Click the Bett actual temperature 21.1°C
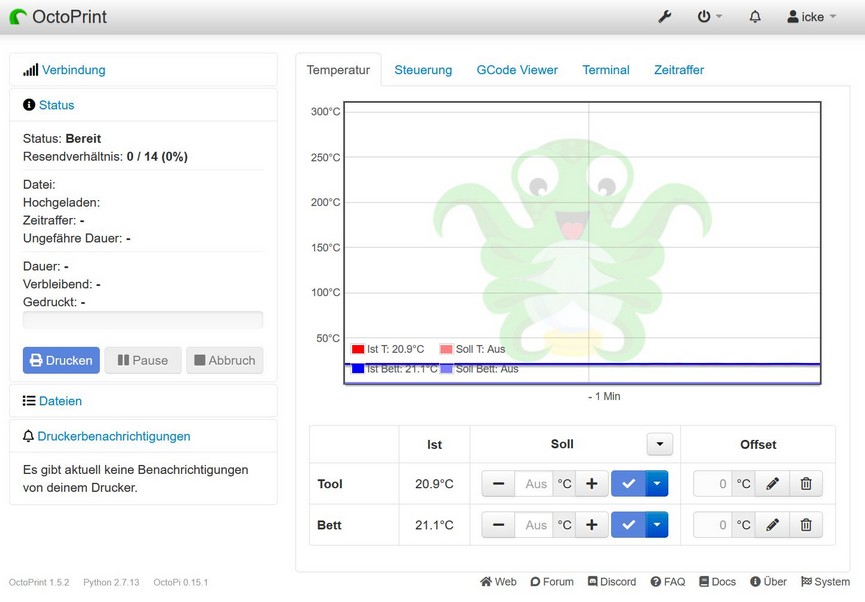The width and height of the screenshot is (865, 602). pos(434,525)
